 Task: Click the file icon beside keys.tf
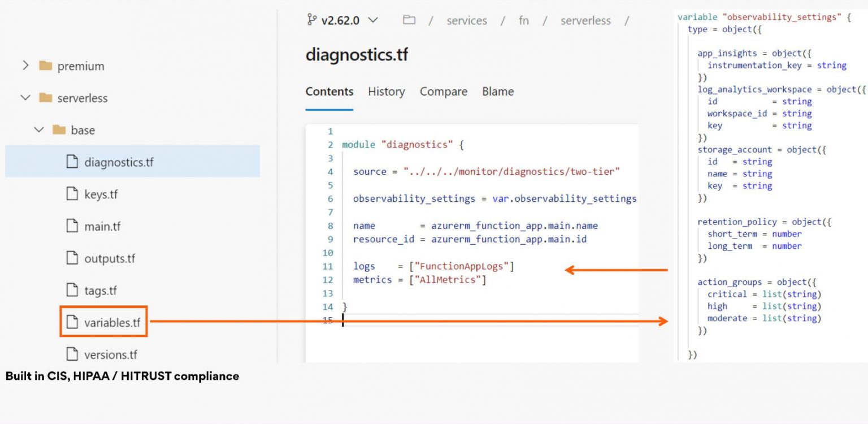[72, 194]
